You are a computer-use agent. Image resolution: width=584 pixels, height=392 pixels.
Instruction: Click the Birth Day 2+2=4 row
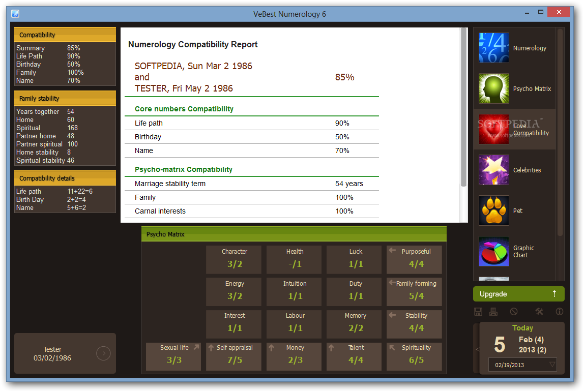click(x=65, y=199)
